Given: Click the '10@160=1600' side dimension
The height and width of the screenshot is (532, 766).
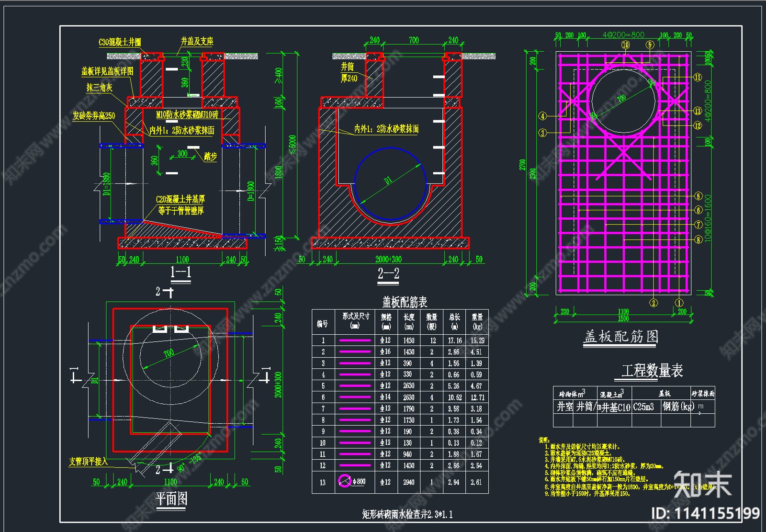Looking at the screenshot, I should tap(709, 218).
